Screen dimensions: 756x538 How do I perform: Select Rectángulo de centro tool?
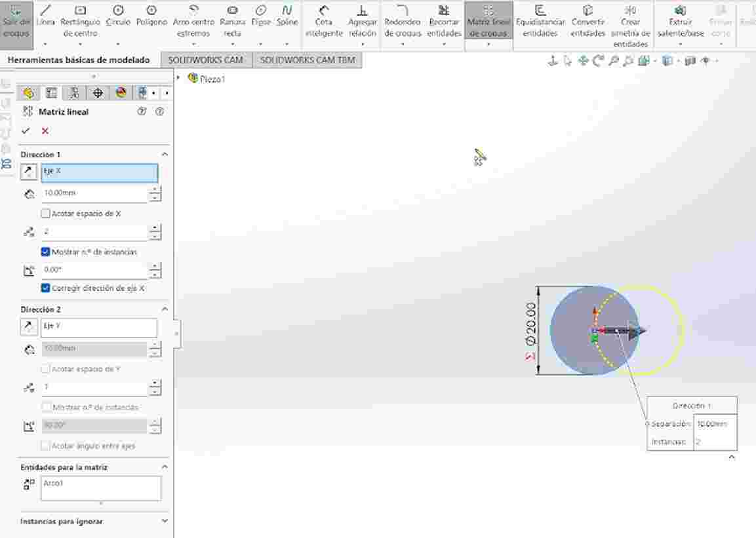click(x=80, y=21)
